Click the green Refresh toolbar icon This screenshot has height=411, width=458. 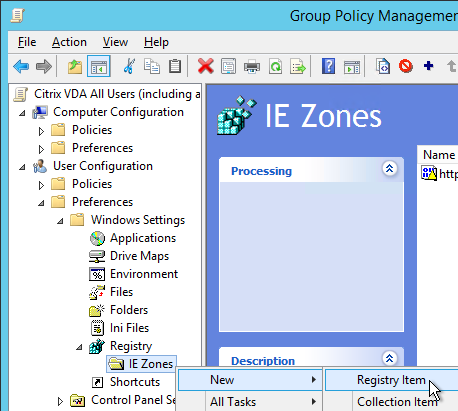pyautogui.click(x=275, y=66)
